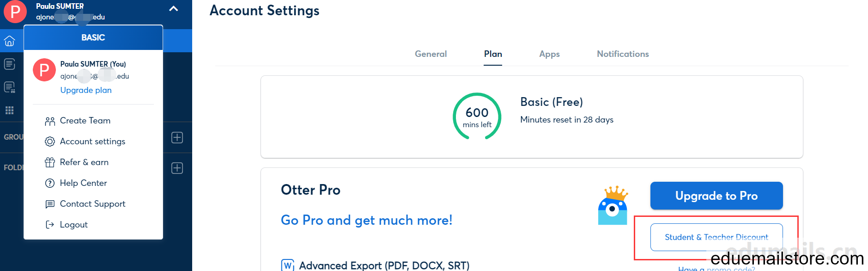868x271 pixels.
Task: Click Student & Teacher Discount button
Action: (716, 237)
